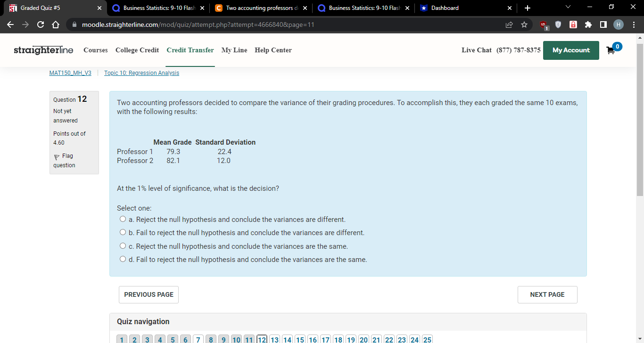Screen dimensions: 644x343
Task: Open the Credit Transfer menu
Action: (x=190, y=50)
